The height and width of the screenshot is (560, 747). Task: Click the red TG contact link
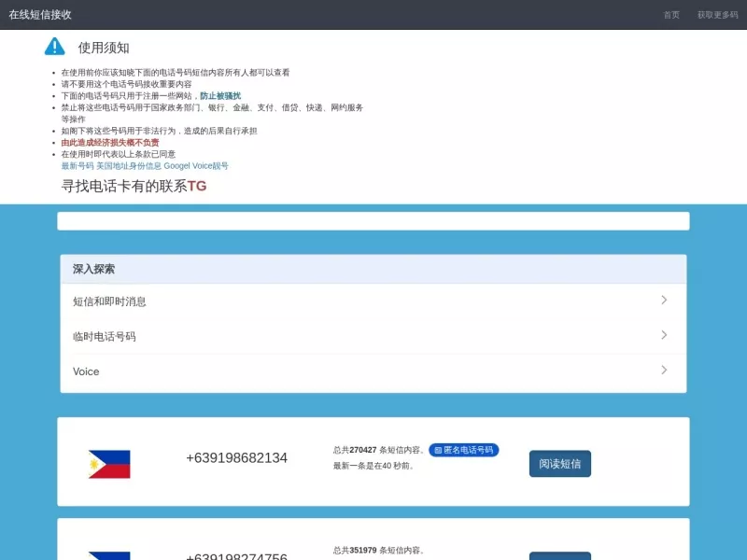(197, 186)
